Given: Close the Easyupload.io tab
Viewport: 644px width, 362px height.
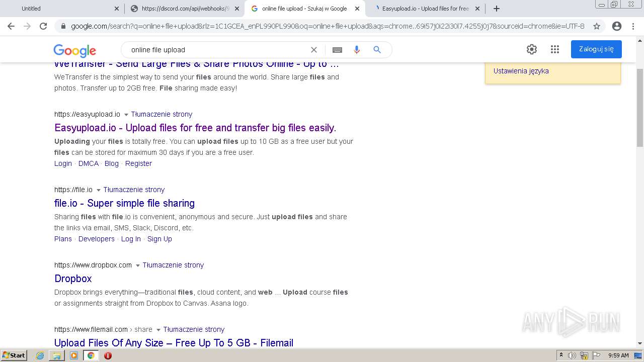Looking at the screenshot, I should coord(477,9).
